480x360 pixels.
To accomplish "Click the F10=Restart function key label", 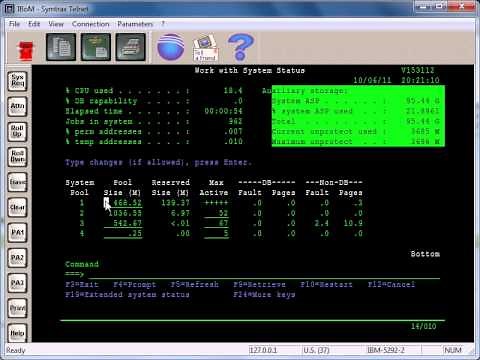I will [326, 285].
